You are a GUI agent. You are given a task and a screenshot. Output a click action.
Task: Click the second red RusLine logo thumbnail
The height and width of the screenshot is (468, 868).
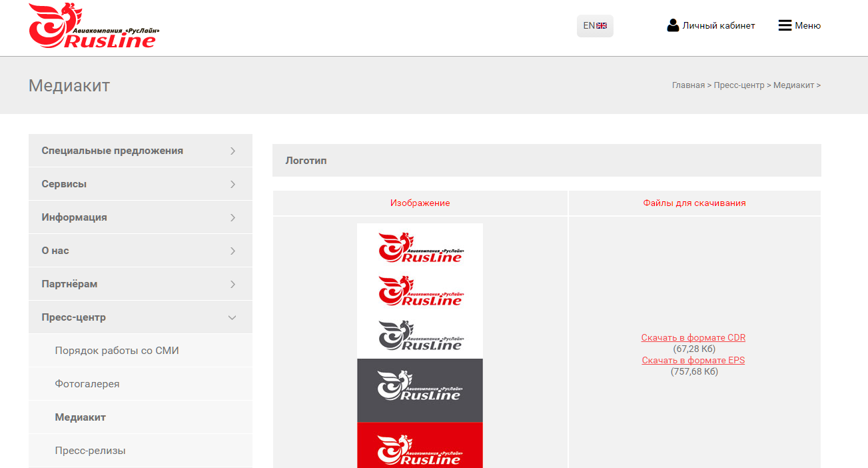(420, 291)
